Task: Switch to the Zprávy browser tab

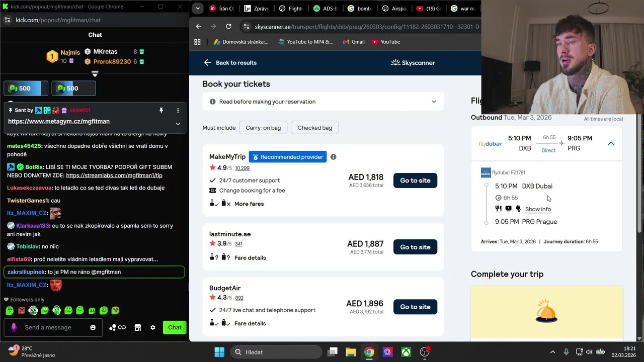Action: pyautogui.click(x=256, y=9)
